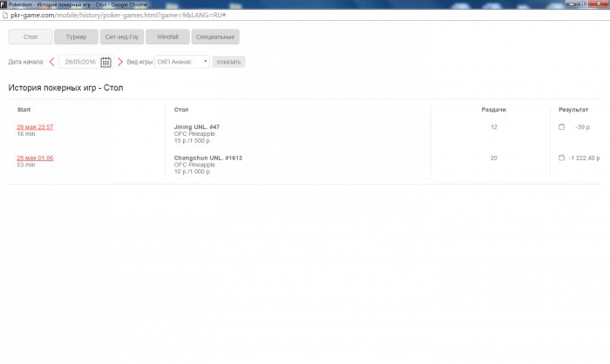
Task: Click the Стол column header
Action: pos(181,110)
